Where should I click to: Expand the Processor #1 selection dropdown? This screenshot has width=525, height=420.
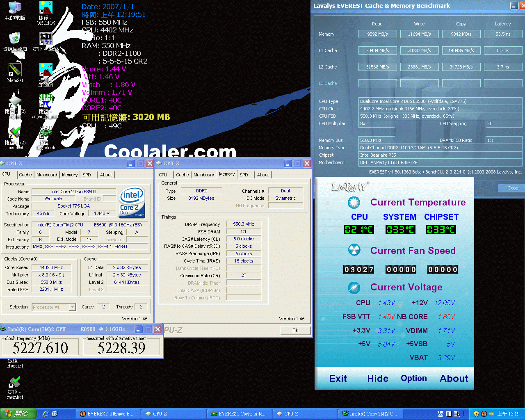tap(72, 307)
